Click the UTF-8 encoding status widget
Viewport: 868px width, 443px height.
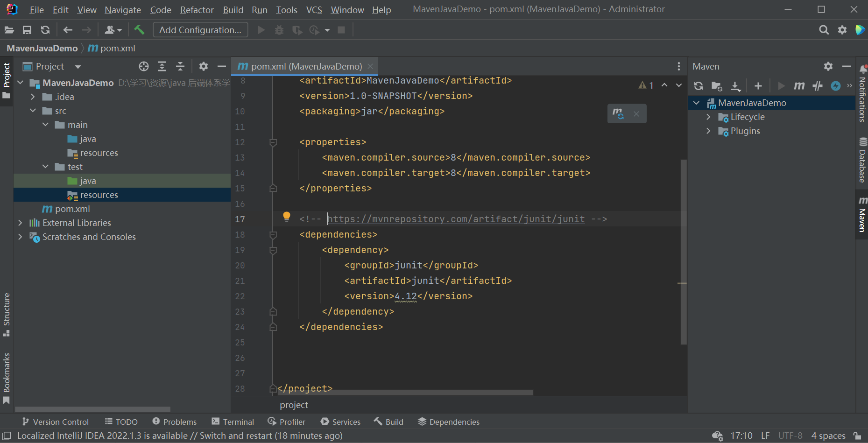(790, 436)
